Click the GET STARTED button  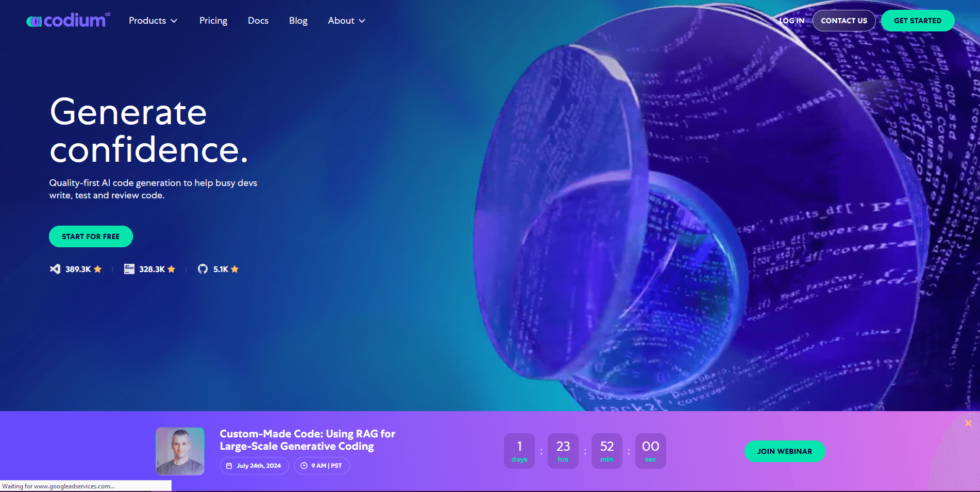[x=918, y=21]
